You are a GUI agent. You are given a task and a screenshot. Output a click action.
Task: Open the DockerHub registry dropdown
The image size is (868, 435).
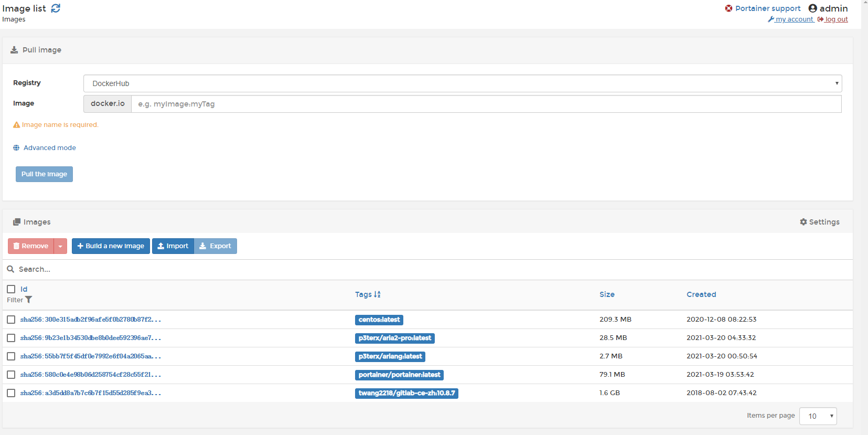coord(462,83)
